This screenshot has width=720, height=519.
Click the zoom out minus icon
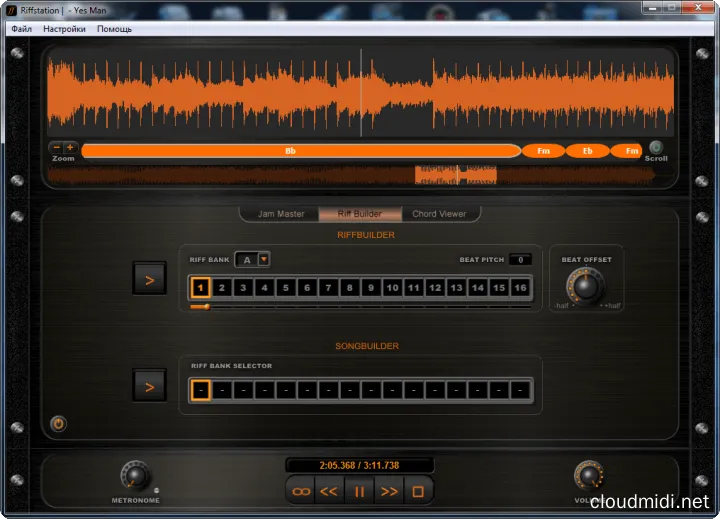pyautogui.click(x=56, y=147)
